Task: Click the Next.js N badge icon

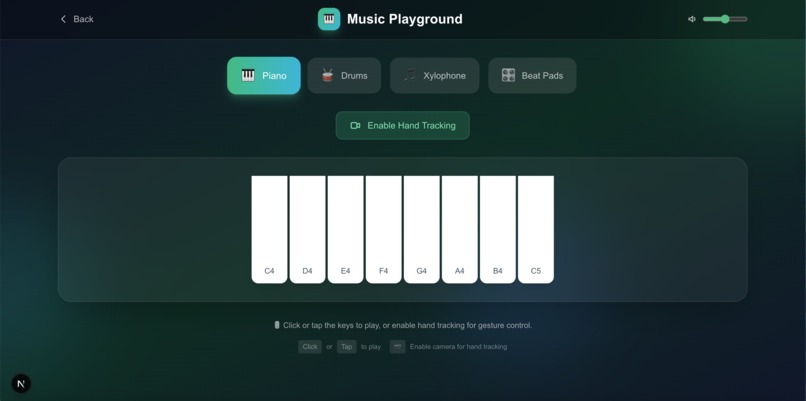Action: pos(21,384)
